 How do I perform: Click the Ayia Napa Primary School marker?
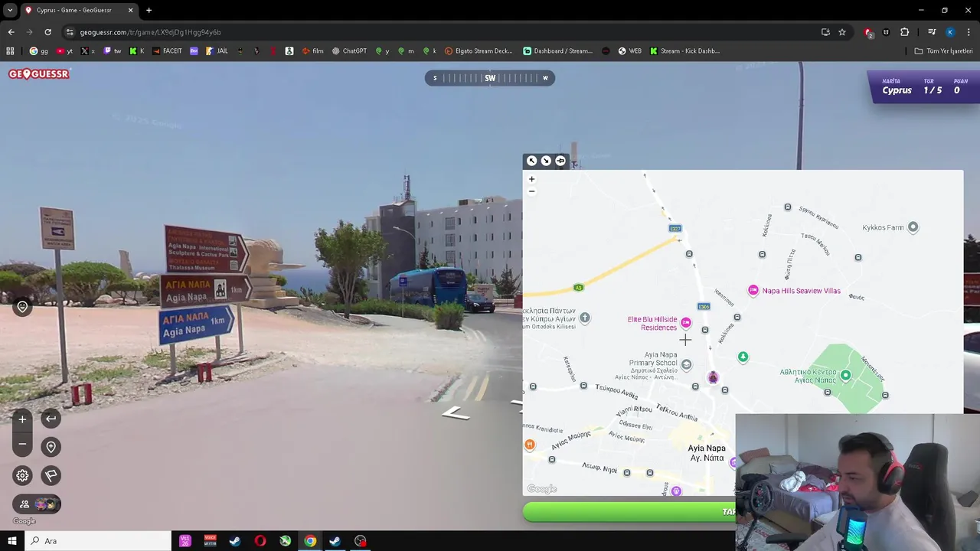687,365
